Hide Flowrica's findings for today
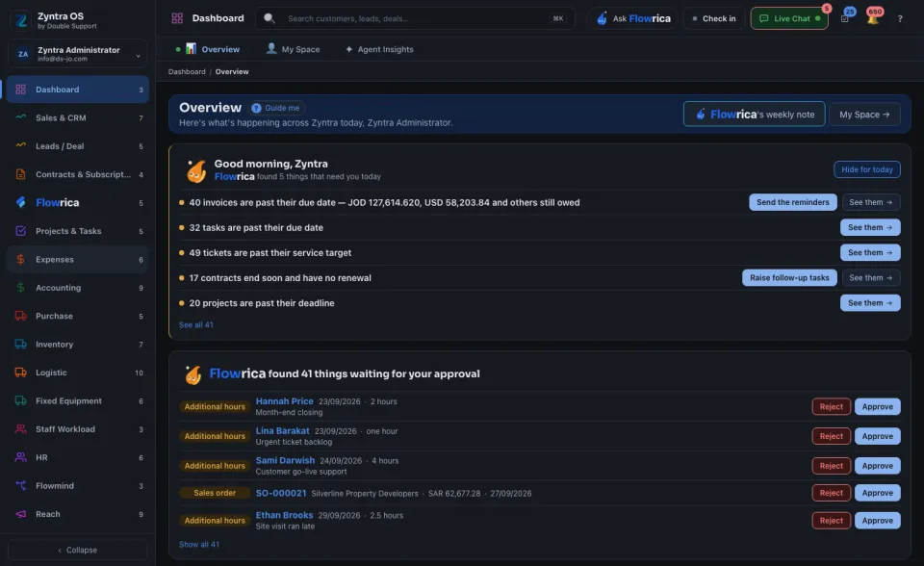 (867, 169)
